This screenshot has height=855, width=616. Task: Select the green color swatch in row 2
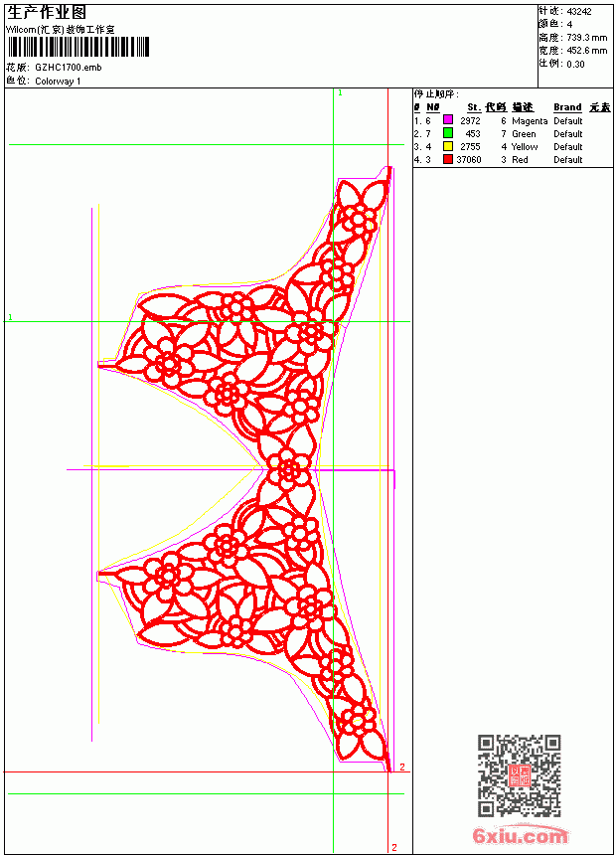pos(447,133)
